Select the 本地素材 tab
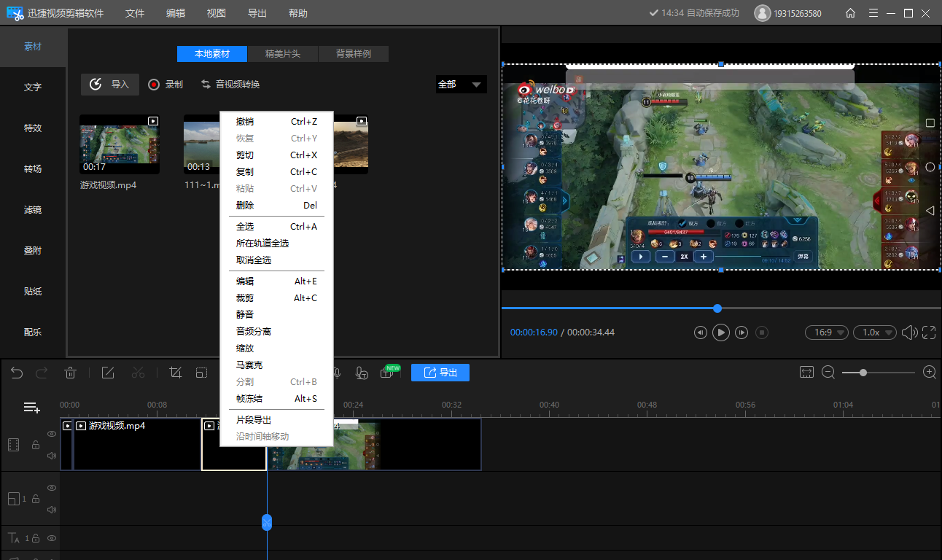This screenshot has width=942, height=560. [212, 54]
